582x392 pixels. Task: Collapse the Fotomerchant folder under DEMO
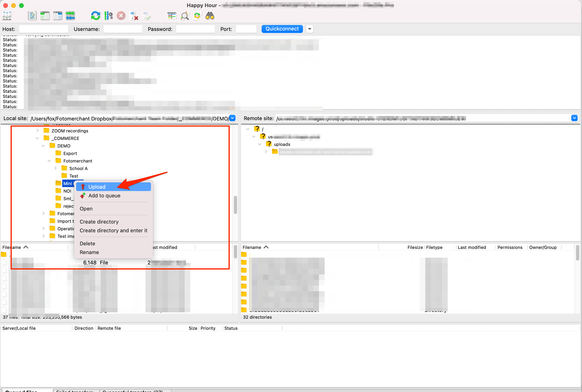pyautogui.click(x=49, y=161)
